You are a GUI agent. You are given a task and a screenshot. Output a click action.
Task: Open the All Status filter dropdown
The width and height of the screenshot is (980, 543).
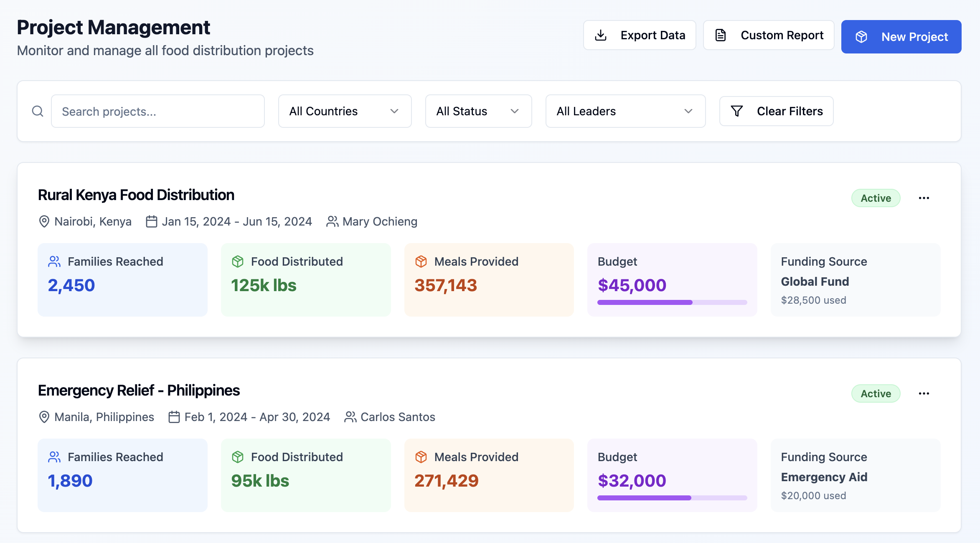(x=478, y=111)
